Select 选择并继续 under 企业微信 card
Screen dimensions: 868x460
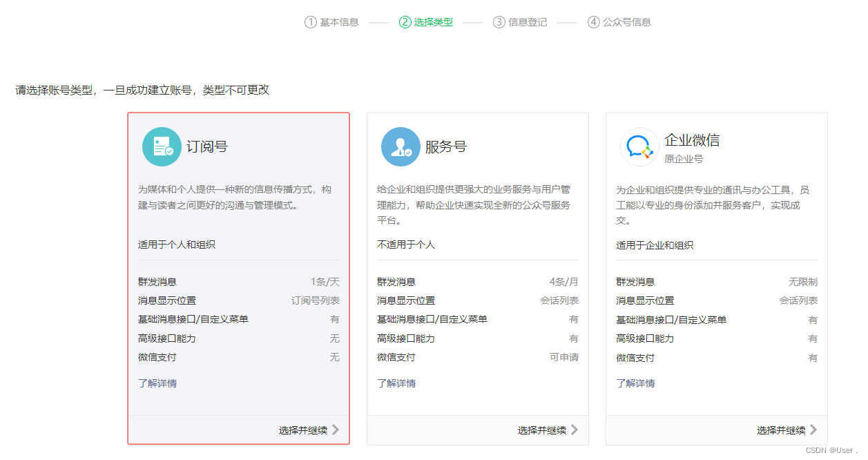point(781,430)
